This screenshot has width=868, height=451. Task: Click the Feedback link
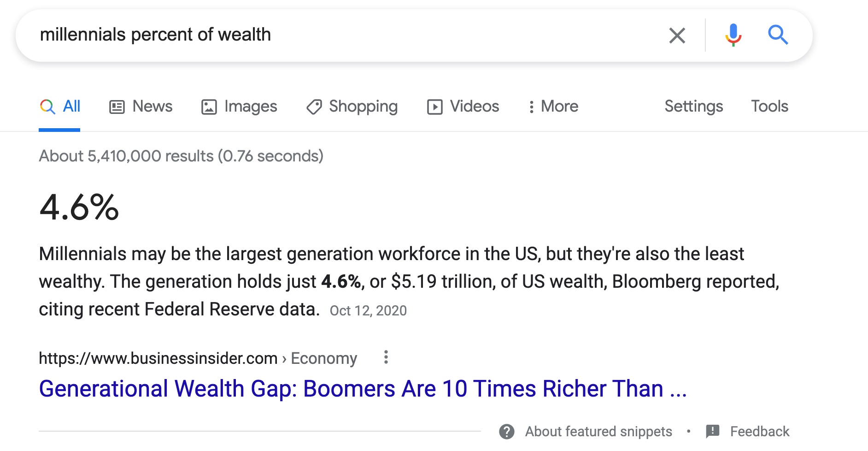(x=760, y=432)
